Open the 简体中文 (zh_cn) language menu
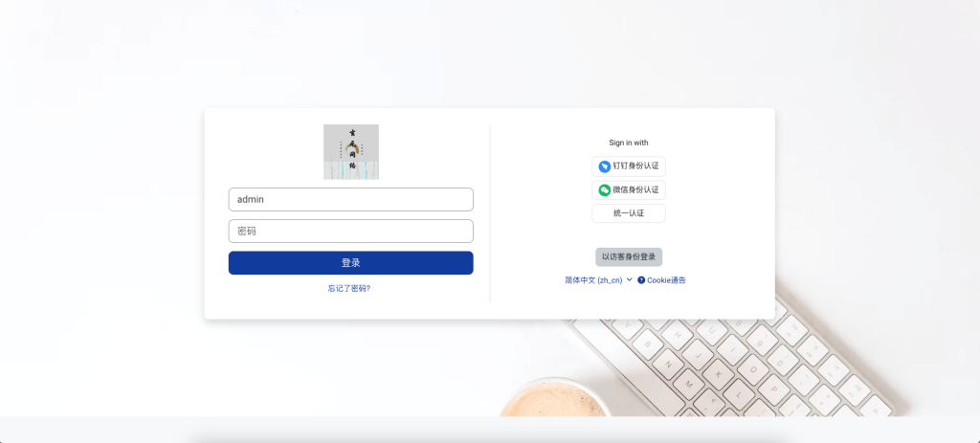The image size is (980, 443). [x=599, y=280]
